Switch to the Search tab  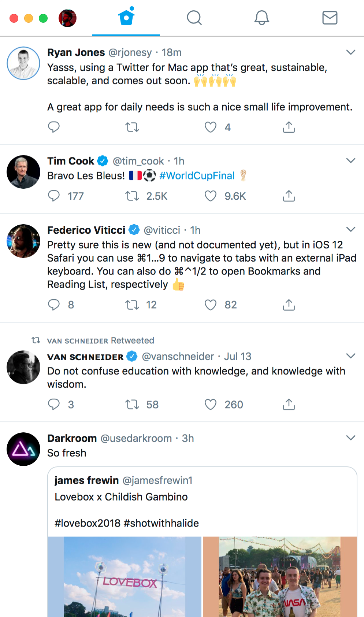[x=194, y=18]
